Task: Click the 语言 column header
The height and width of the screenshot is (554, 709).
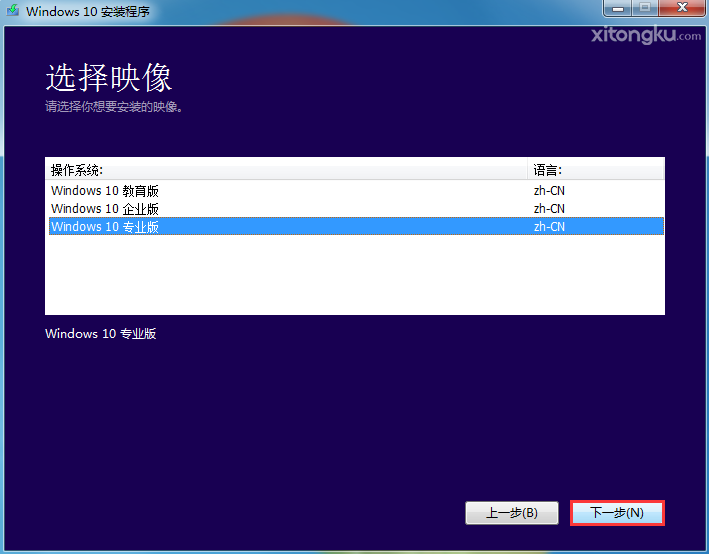Action: [x=596, y=170]
